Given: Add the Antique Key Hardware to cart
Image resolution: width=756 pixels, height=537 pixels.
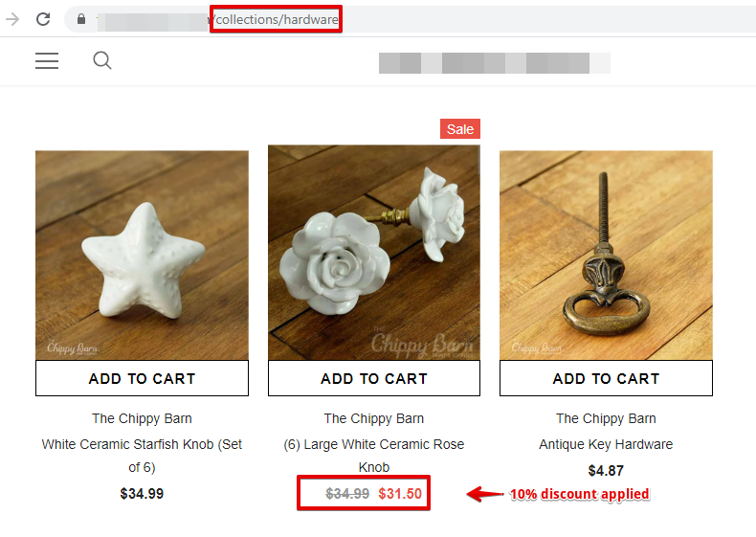Looking at the screenshot, I should (606, 378).
